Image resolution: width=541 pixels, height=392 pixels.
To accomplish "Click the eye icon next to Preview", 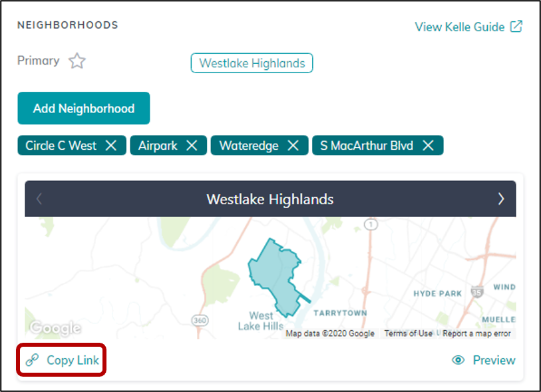I will pos(458,360).
